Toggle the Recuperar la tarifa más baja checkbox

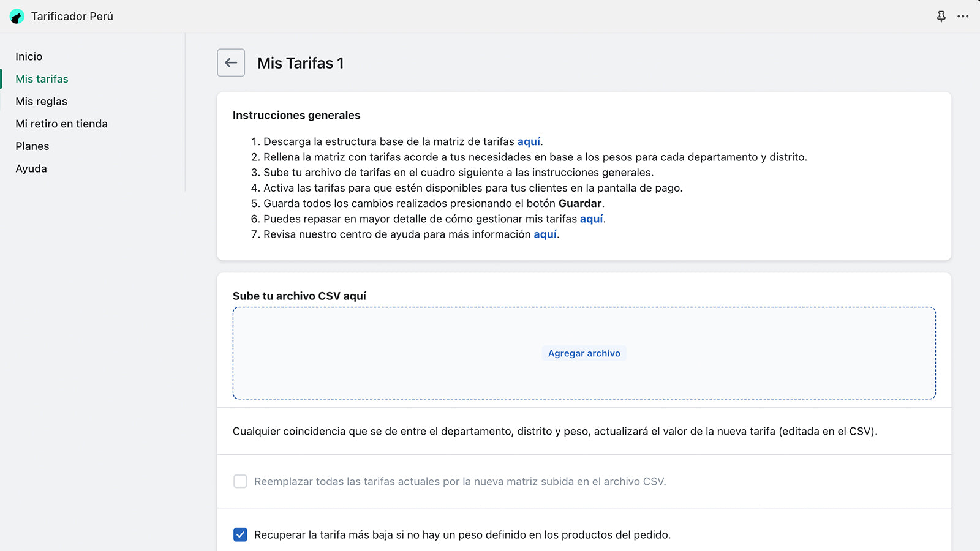click(x=240, y=534)
